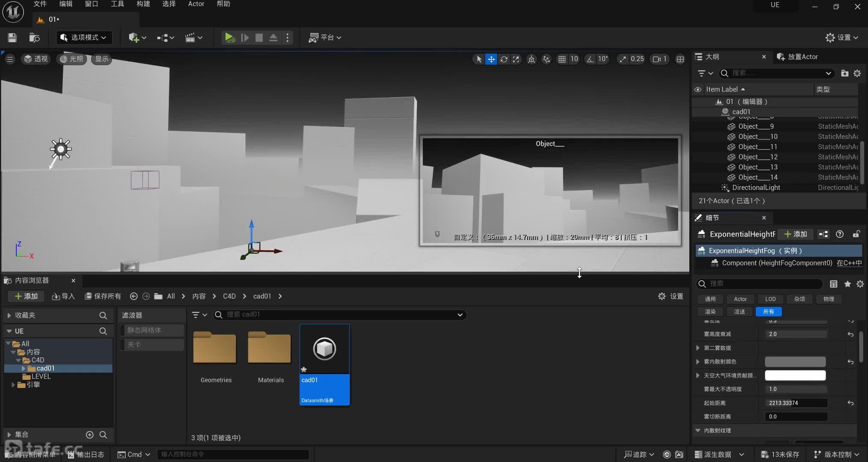Image resolution: width=868 pixels, height=462 pixels.
Task: Click the content browser search cad01 field
Action: (x=340, y=315)
